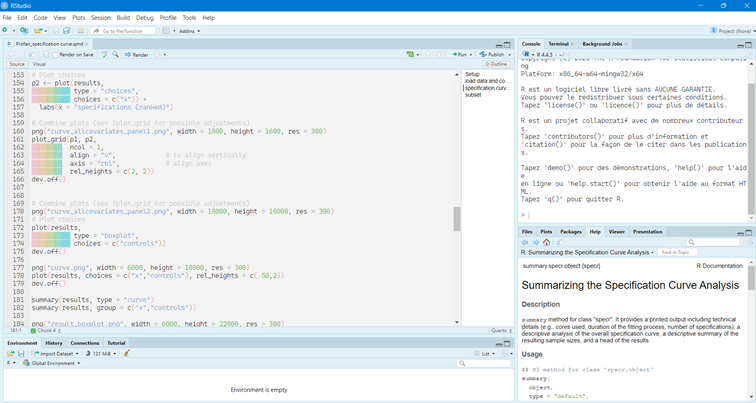Switch to the Packages tab
756x403 pixels.
[x=571, y=231]
